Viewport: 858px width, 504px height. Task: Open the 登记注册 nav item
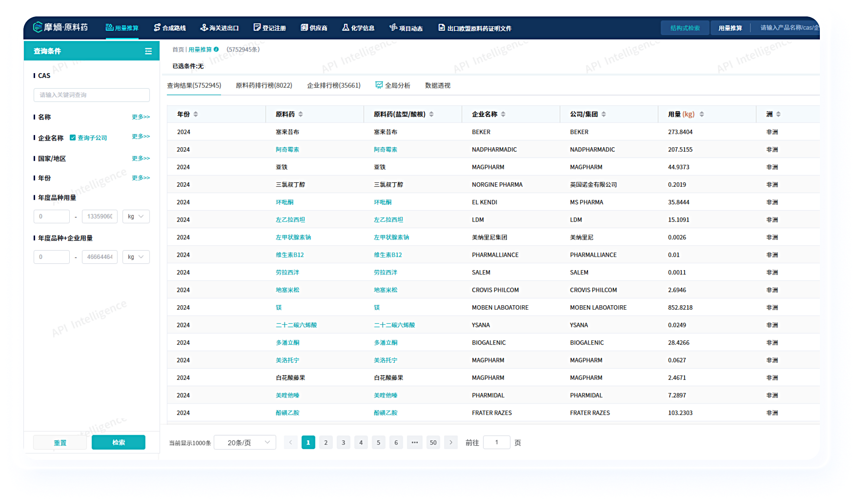pyautogui.click(x=270, y=28)
